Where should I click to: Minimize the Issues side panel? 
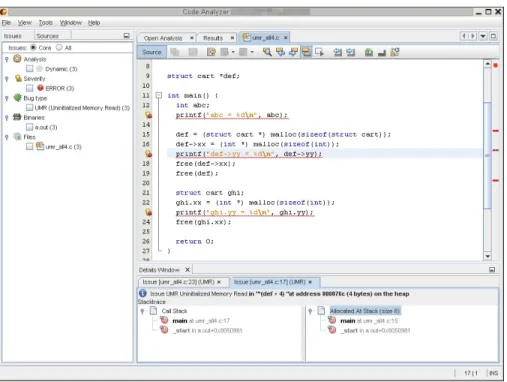coord(126,36)
